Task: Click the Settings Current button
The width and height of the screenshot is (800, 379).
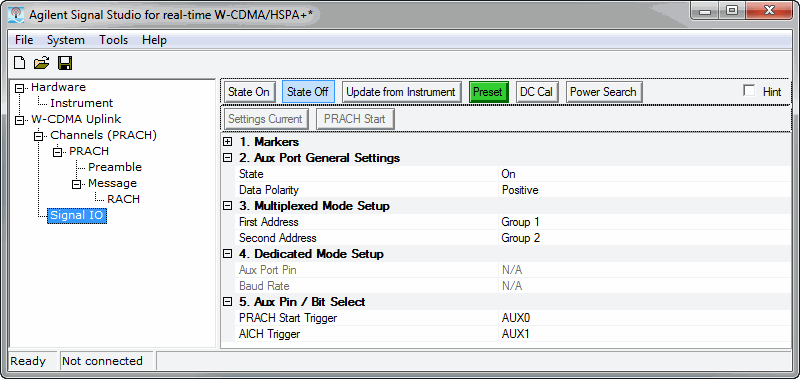Action: pos(265,119)
